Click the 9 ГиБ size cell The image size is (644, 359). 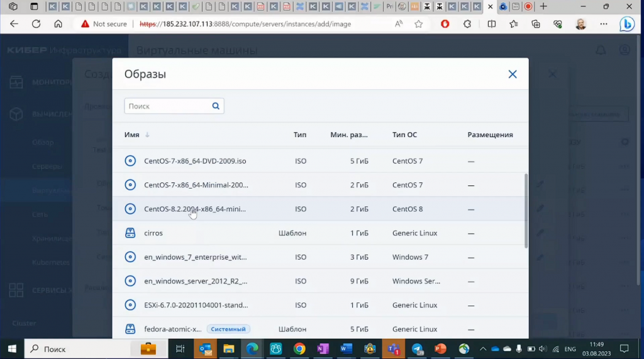click(x=359, y=281)
